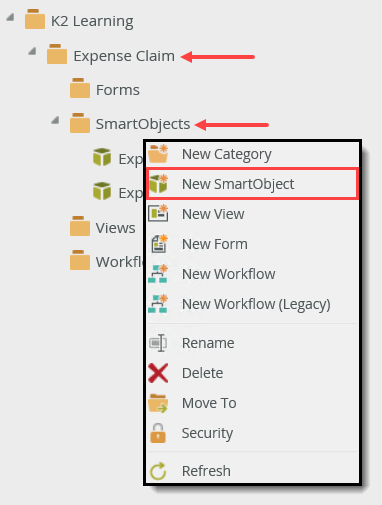Choose New SmartObject from context menu
This screenshot has width=382, height=505.
click(252, 184)
